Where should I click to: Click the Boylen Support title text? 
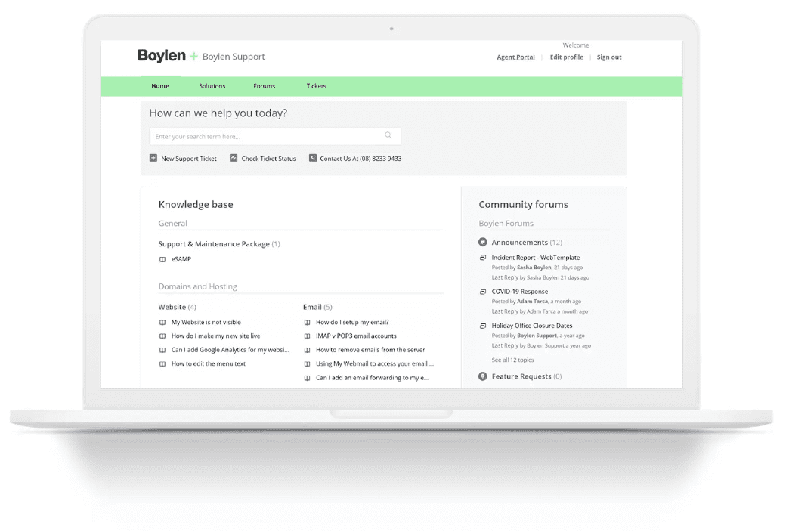tap(234, 57)
